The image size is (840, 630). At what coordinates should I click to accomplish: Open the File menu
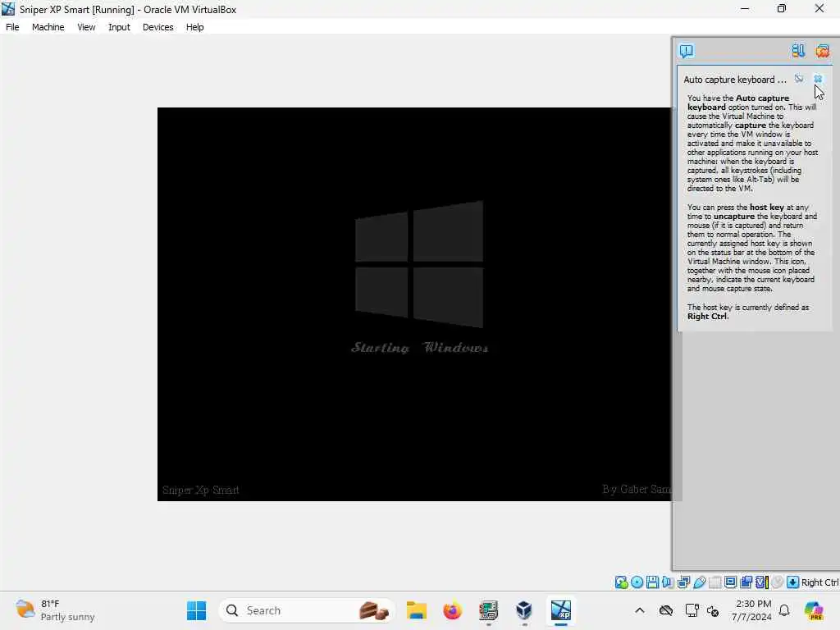12,27
